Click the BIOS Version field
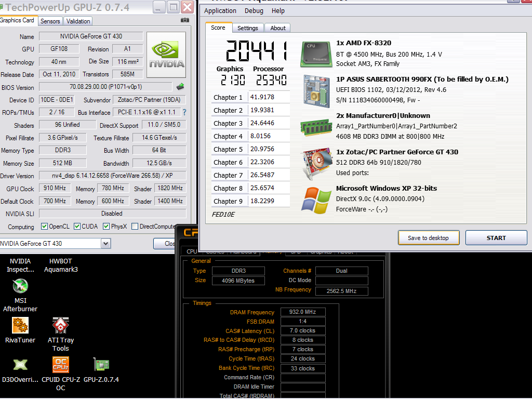Screen dimensions: 532x399 pos(105,87)
